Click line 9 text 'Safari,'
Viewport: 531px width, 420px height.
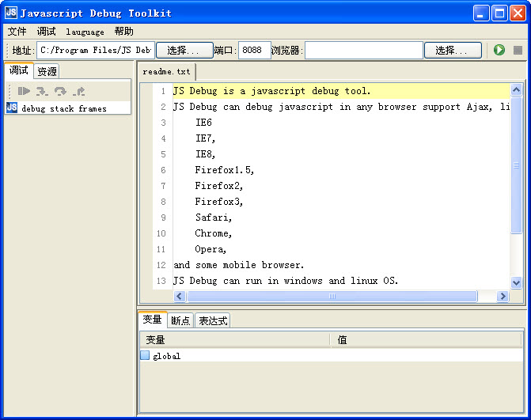(x=214, y=218)
